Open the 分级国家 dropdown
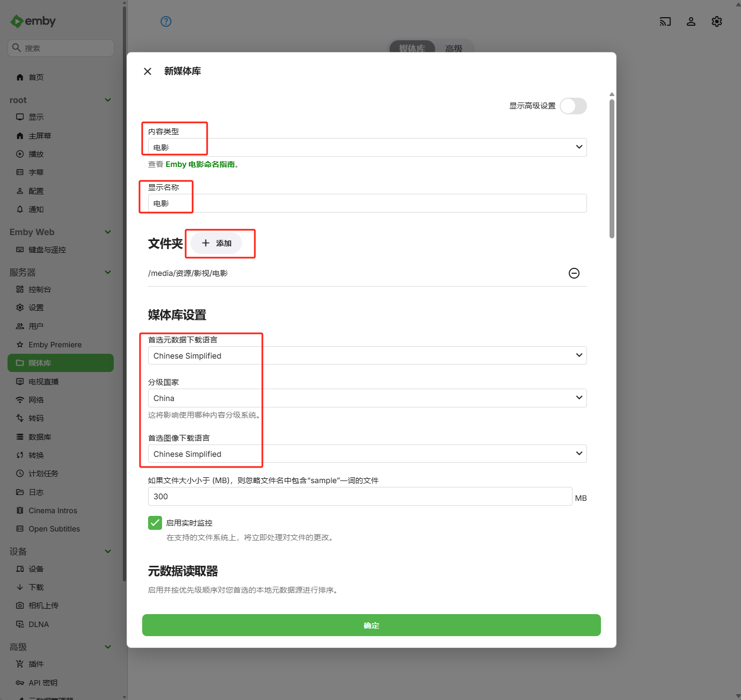 click(x=366, y=398)
